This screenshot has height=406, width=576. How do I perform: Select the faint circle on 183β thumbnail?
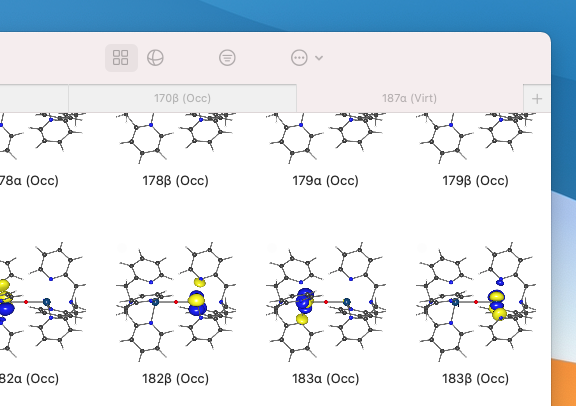[x=422, y=248]
